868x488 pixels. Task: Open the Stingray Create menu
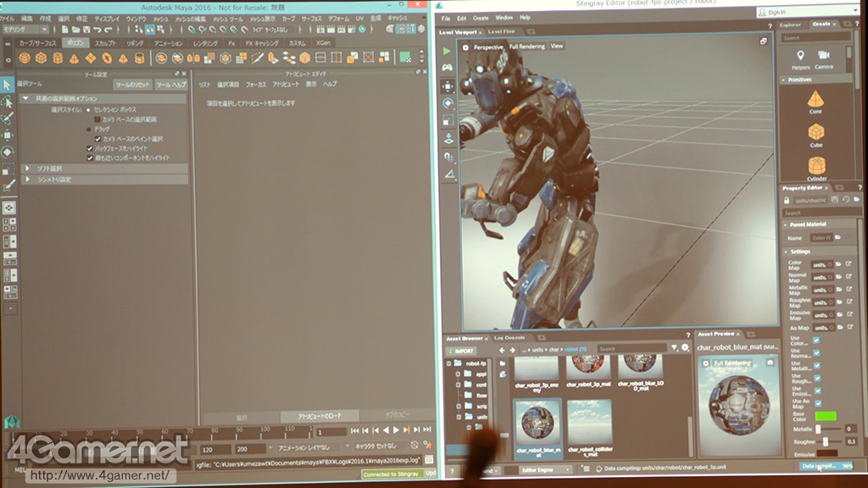tap(481, 18)
